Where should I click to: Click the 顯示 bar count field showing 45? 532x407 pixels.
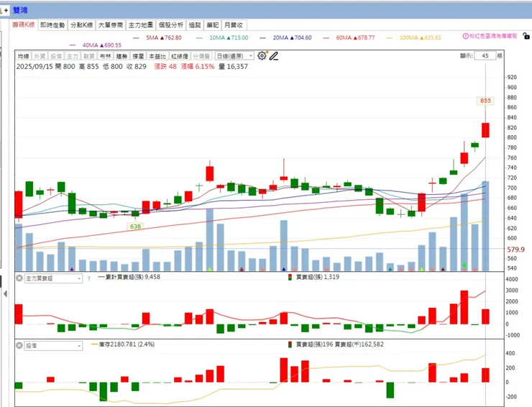pyautogui.click(x=485, y=55)
